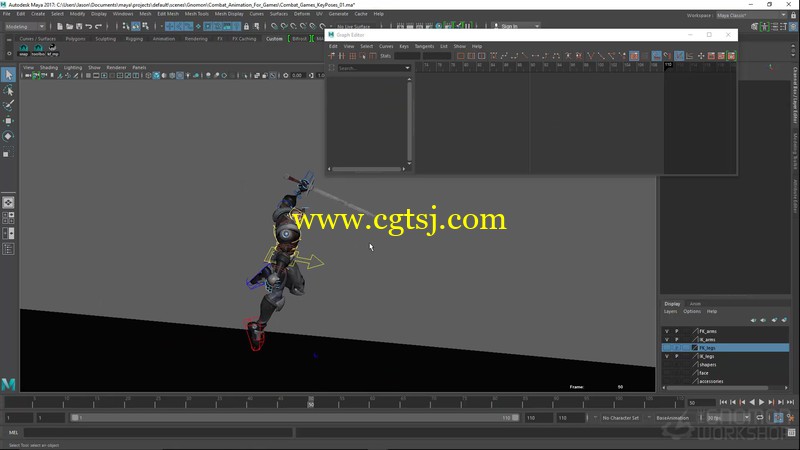This screenshot has height=450, width=800.
Task: Go to start of playback range
Action: point(723,402)
